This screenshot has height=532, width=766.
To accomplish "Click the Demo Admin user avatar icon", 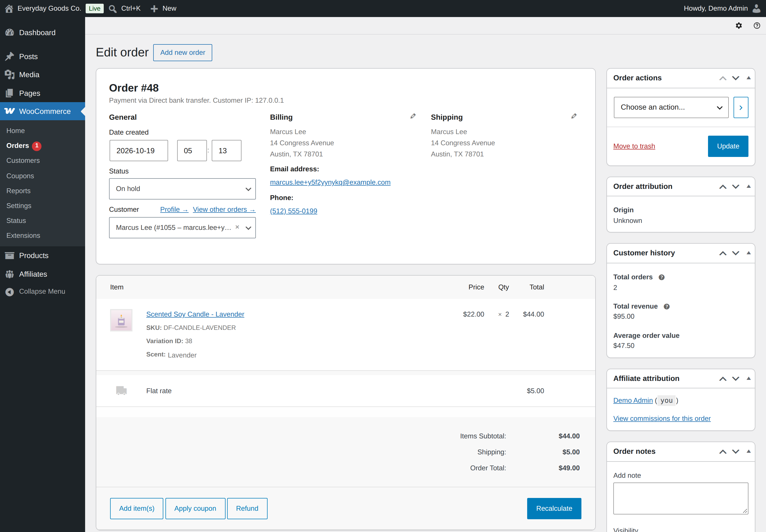I will coord(757,8).
